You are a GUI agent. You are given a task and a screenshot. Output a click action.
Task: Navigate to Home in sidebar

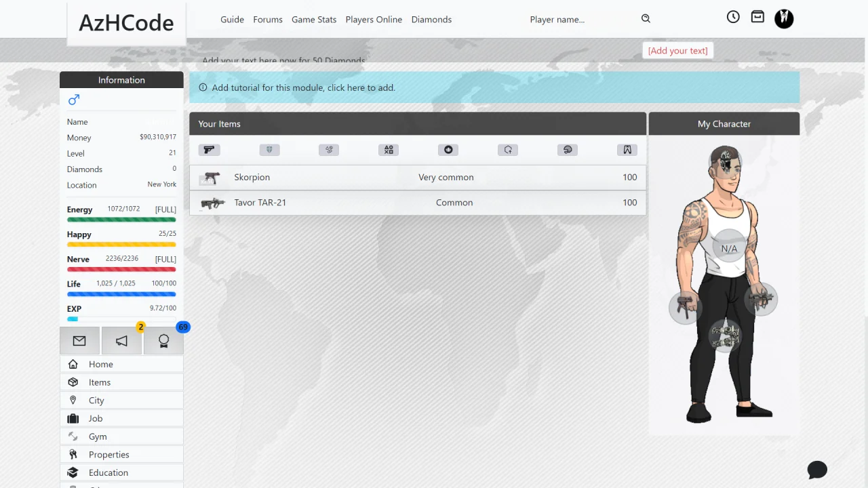pos(121,364)
